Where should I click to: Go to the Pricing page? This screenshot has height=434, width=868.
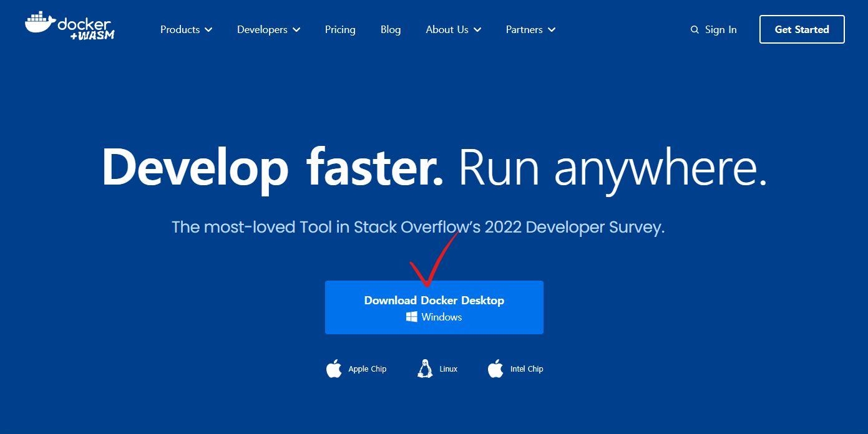point(340,29)
